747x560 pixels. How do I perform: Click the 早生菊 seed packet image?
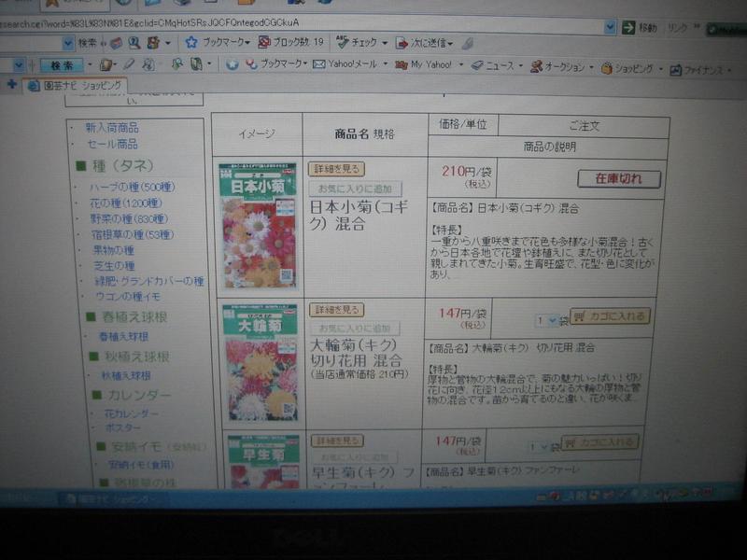coord(263,461)
